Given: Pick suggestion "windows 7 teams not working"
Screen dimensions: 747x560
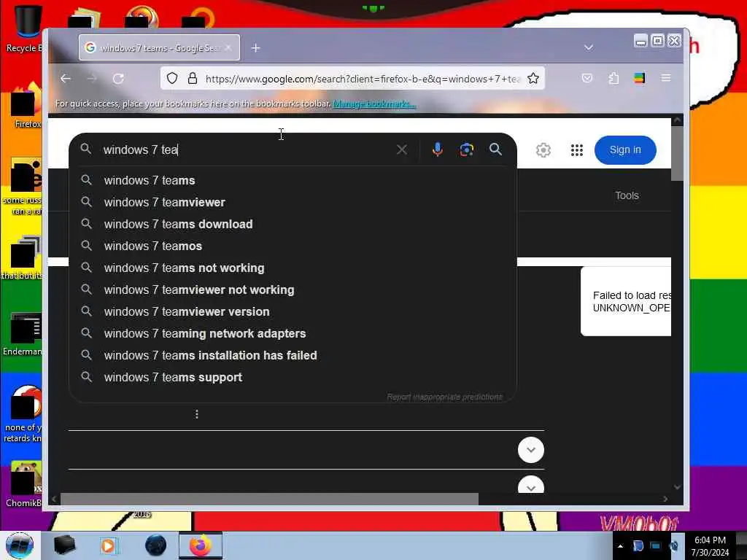Looking at the screenshot, I should pyautogui.click(x=293, y=268).
